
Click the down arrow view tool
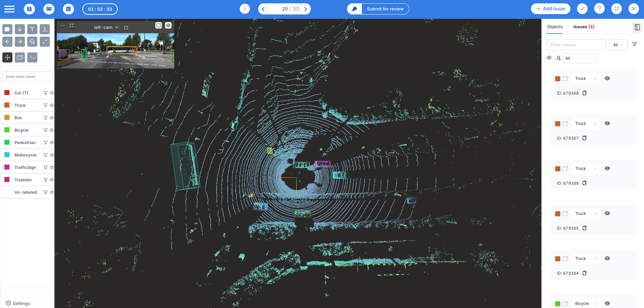(x=20, y=29)
